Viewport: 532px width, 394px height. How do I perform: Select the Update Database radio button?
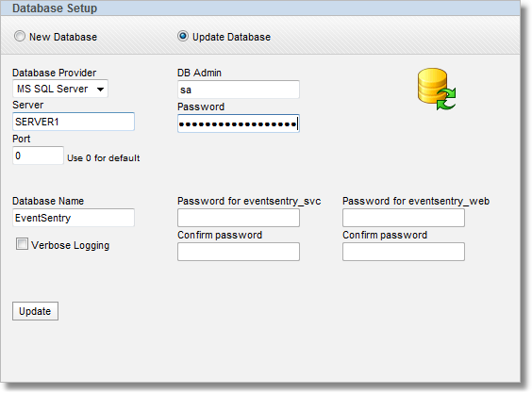183,36
